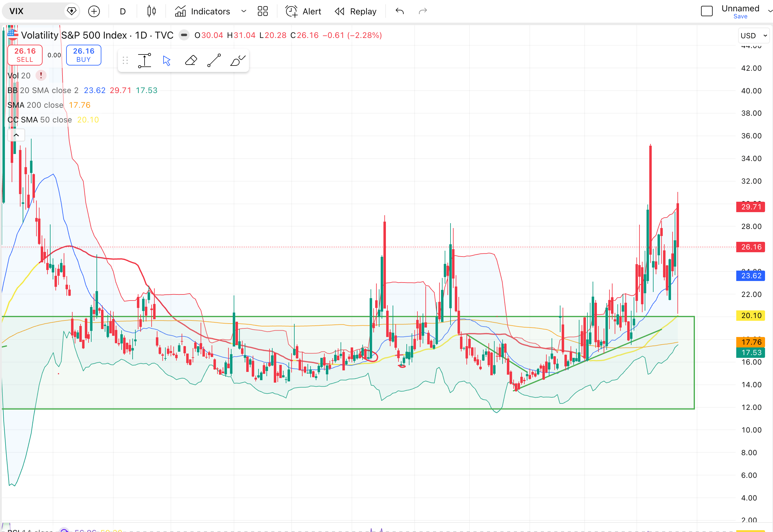Toggle the fullscreen layout square icon

707,11
